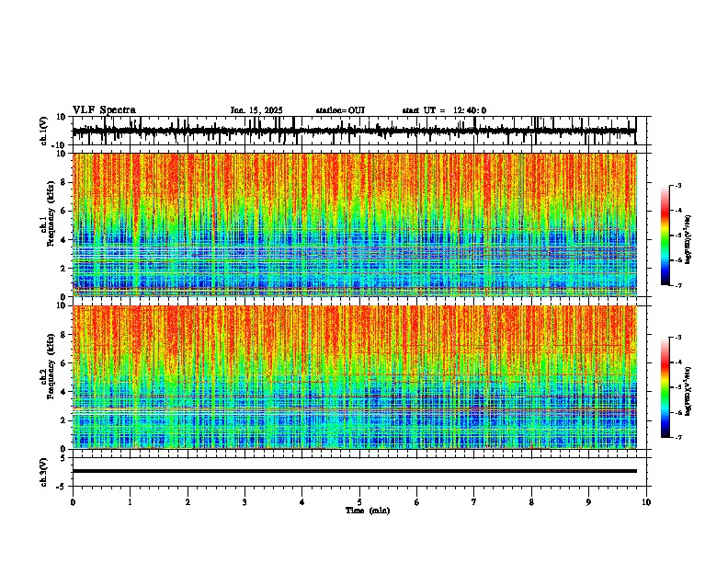Click time axis tick label 10

[x=646, y=502]
